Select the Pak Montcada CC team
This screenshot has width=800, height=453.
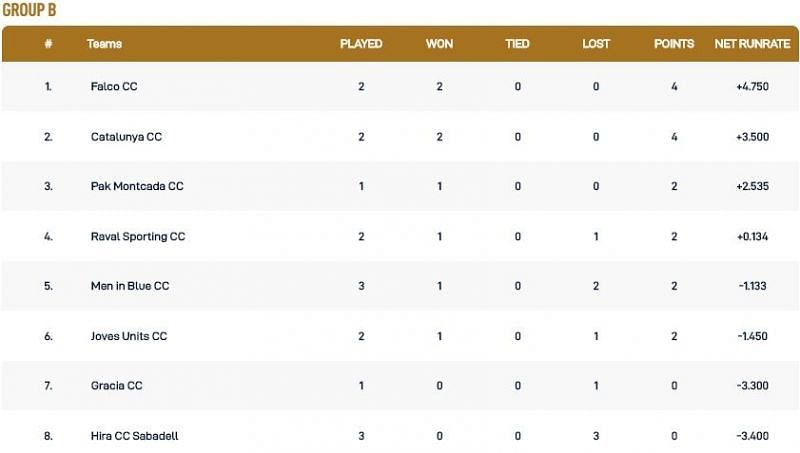pyautogui.click(x=137, y=186)
